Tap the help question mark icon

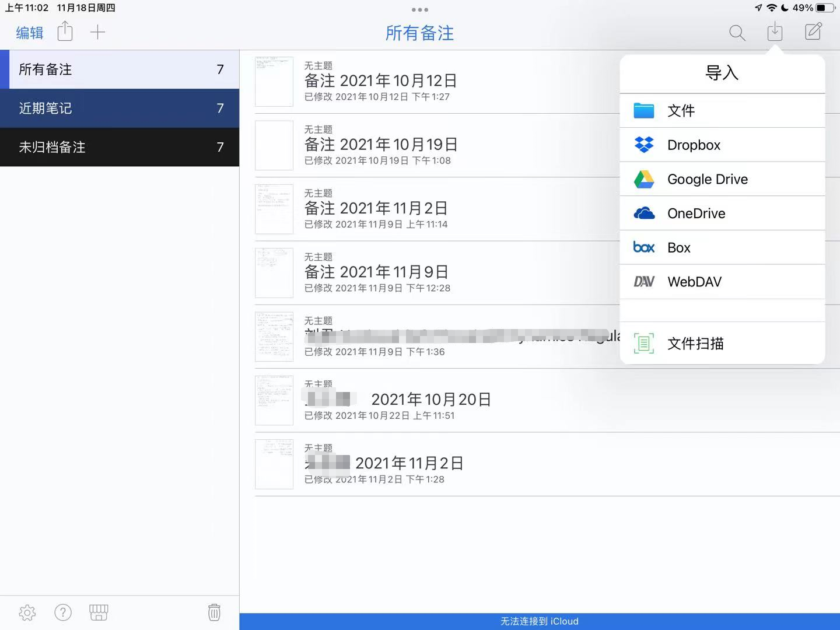tap(62, 612)
